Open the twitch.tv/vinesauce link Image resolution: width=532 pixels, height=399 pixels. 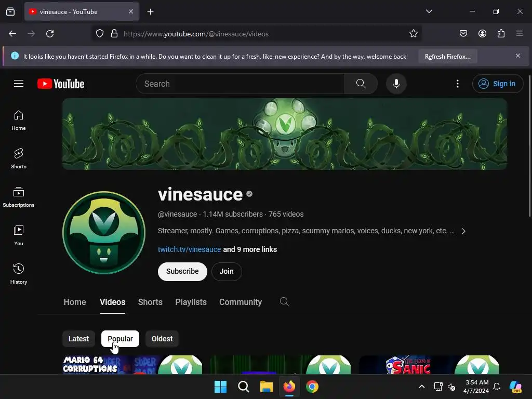click(x=189, y=249)
